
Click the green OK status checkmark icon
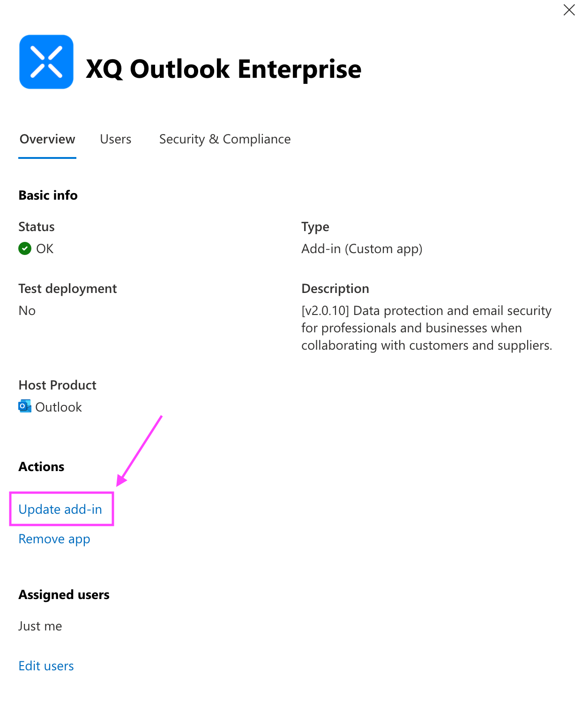pyautogui.click(x=25, y=248)
